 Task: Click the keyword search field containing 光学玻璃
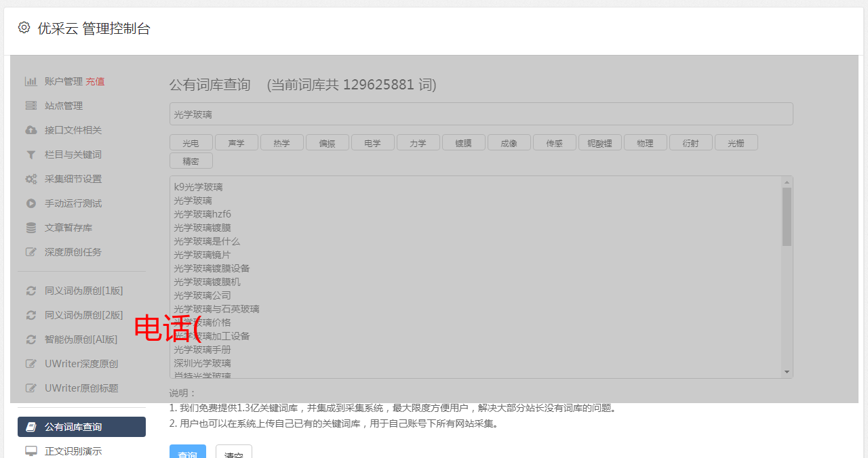481,114
